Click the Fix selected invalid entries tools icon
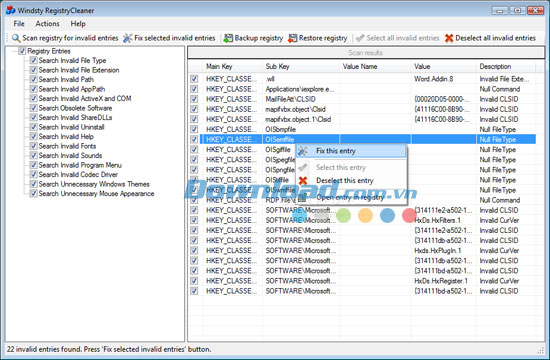This screenshot has width=550, height=360. pos(127,38)
